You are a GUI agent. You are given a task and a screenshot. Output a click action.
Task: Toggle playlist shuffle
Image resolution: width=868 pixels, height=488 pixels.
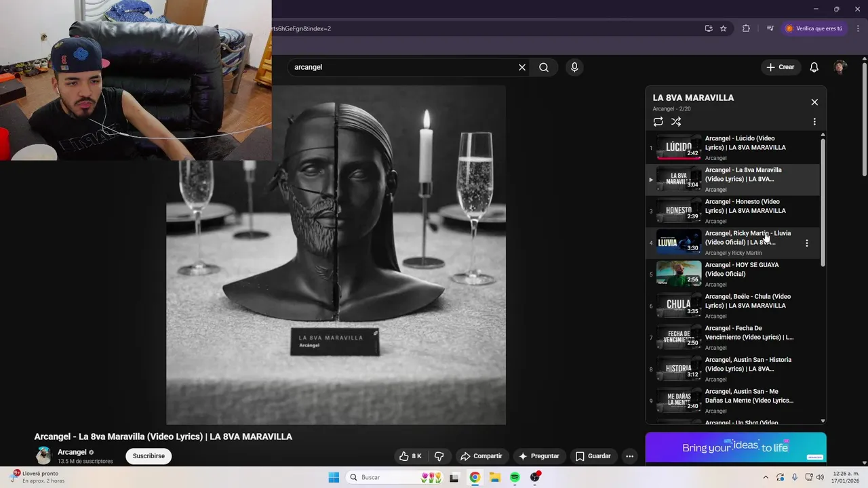coord(676,122)
